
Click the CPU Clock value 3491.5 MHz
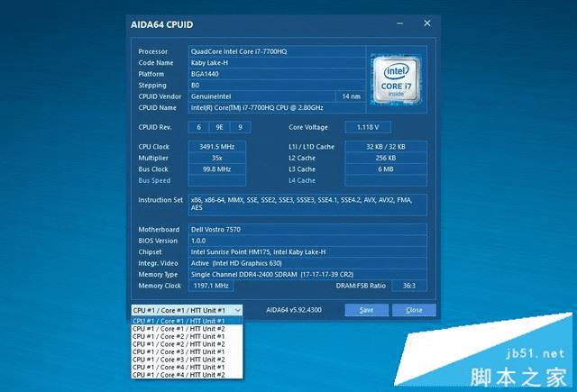click(x=216, y=147)
